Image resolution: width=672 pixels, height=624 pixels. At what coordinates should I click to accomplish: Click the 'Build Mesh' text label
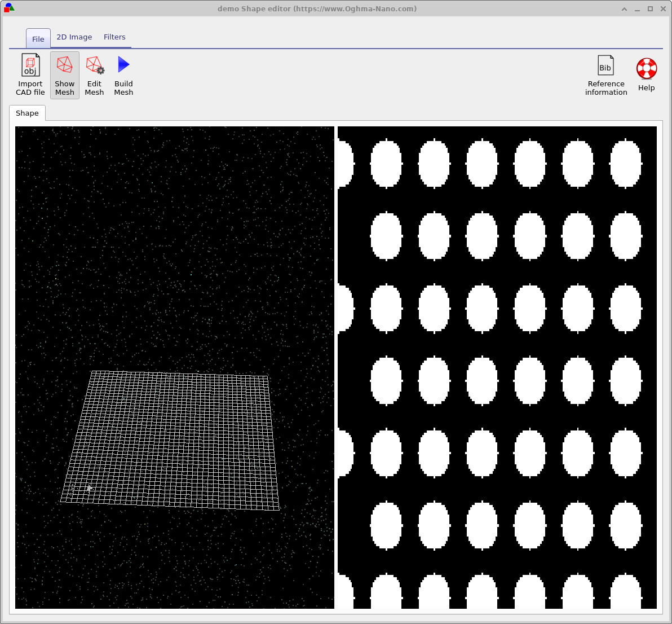pos(123,87)
